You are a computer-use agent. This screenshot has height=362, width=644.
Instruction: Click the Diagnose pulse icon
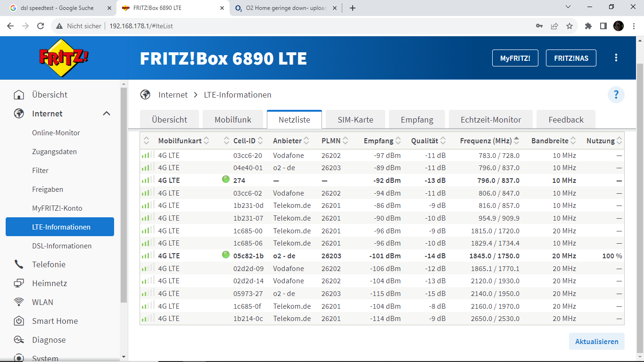coord(19,340)
